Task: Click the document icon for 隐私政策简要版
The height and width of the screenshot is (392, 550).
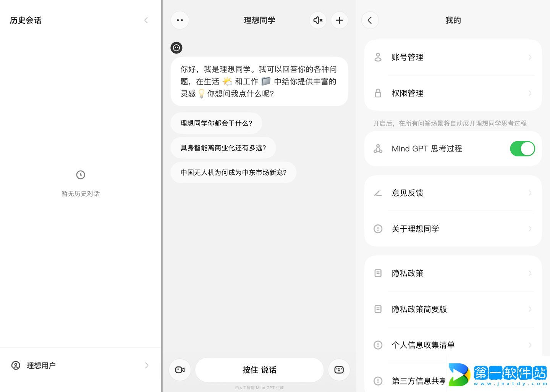Action: click(x=378, y=309)
